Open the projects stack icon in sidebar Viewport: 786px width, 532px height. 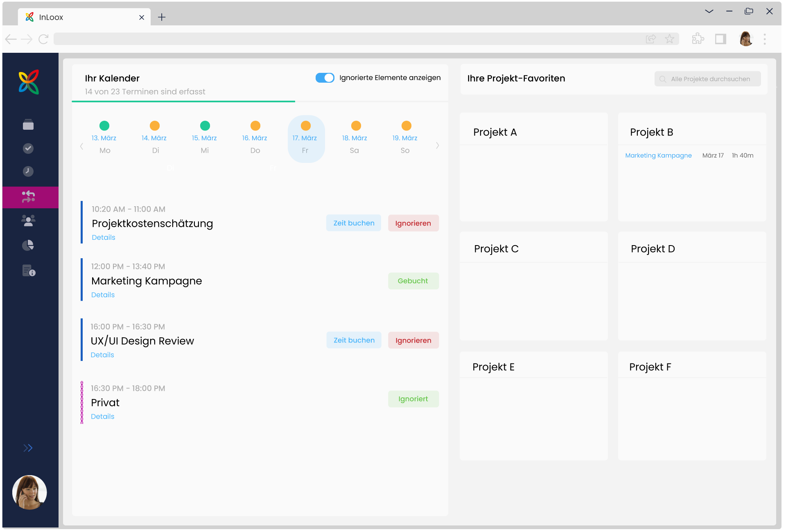click(x=28, y=124)
